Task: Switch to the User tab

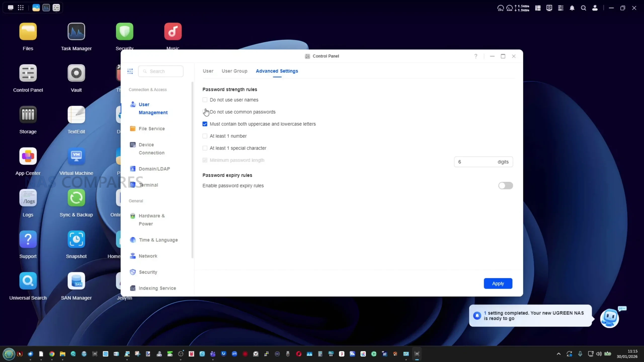Action: click(x=208, y=71)
